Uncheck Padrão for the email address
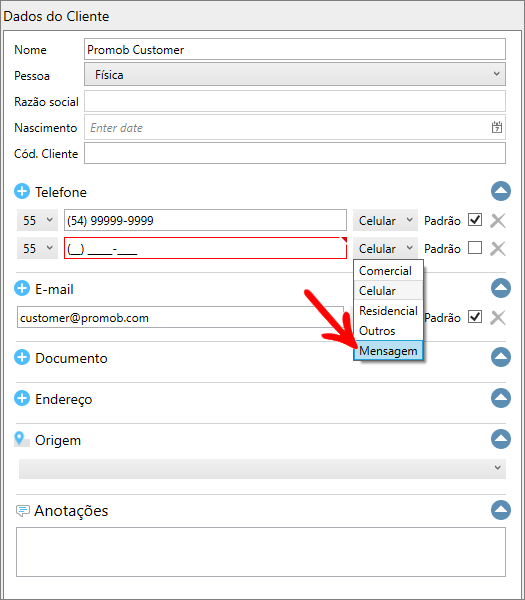Screen dimensions: 525x600 475,317
